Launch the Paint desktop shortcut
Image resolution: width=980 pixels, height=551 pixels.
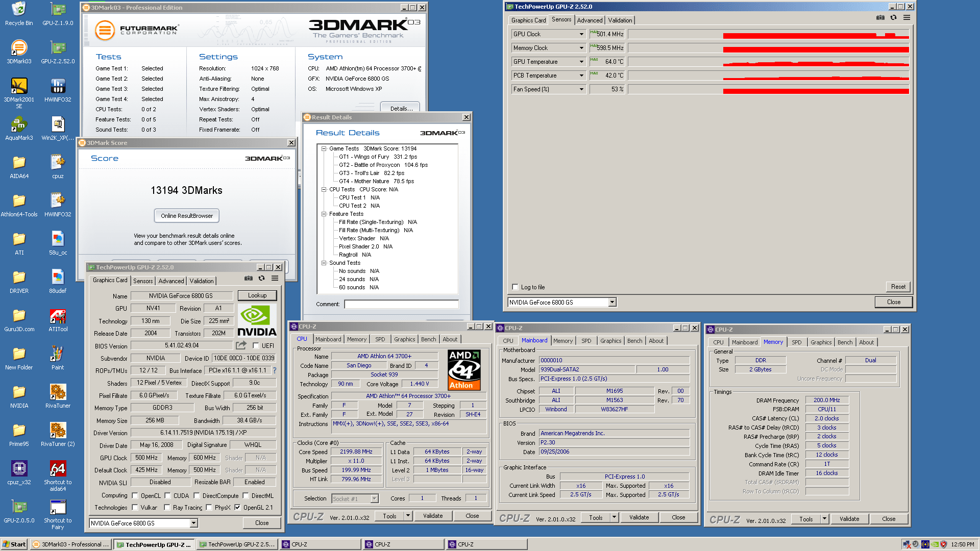click(58, 358)
